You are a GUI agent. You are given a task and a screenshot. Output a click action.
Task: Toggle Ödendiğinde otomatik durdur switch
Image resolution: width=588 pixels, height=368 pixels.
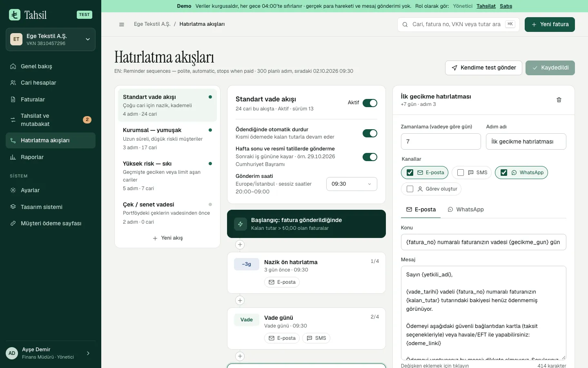point(370,133)
